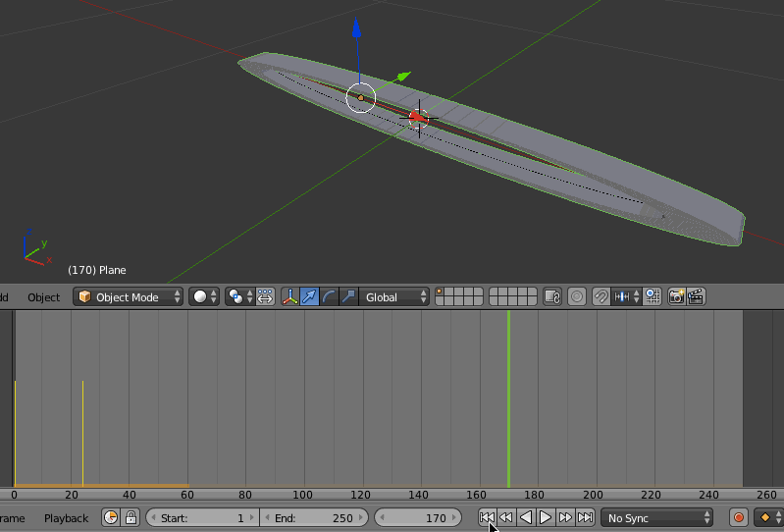The height and width of the screenshot is (532, 784).
Task: Open the Playback menu in the timeline
Action: click(x=66, y=518)
